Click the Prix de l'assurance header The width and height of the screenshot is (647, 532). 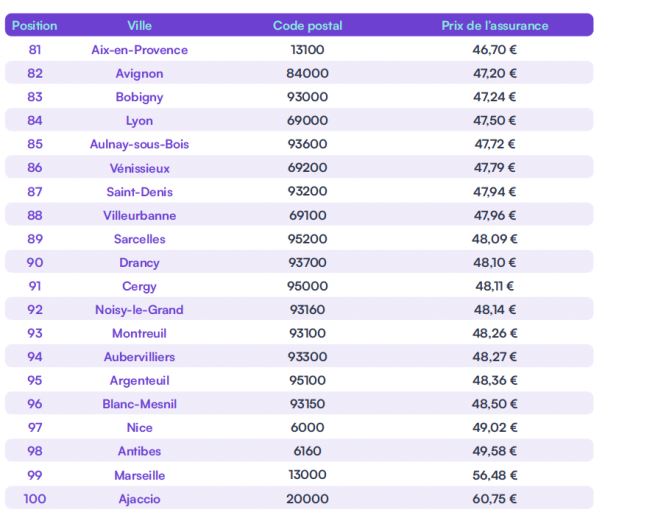click(495, 26)
